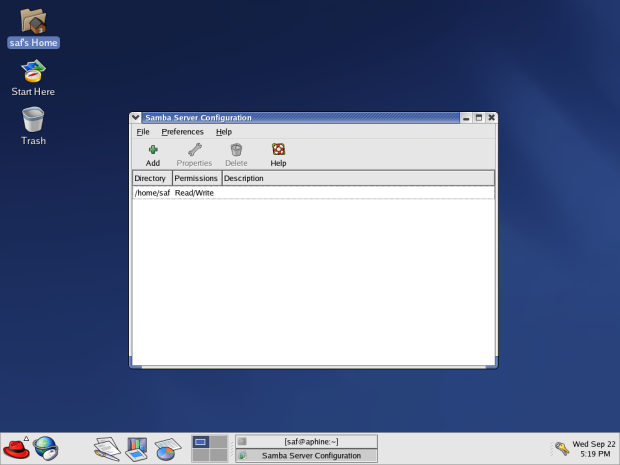Switch to the second workspace in pager
This screenshot has width=620, height=465.
click(218, 442)
